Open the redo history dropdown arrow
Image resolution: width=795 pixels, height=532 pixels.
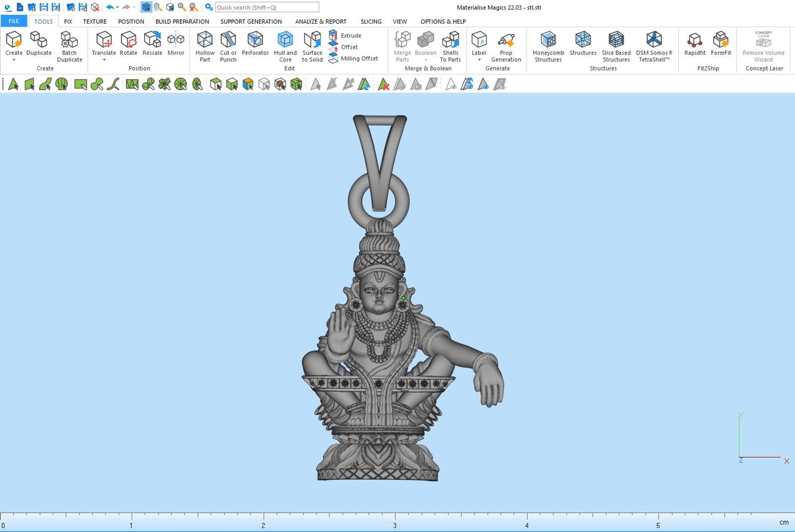point(134,7)
